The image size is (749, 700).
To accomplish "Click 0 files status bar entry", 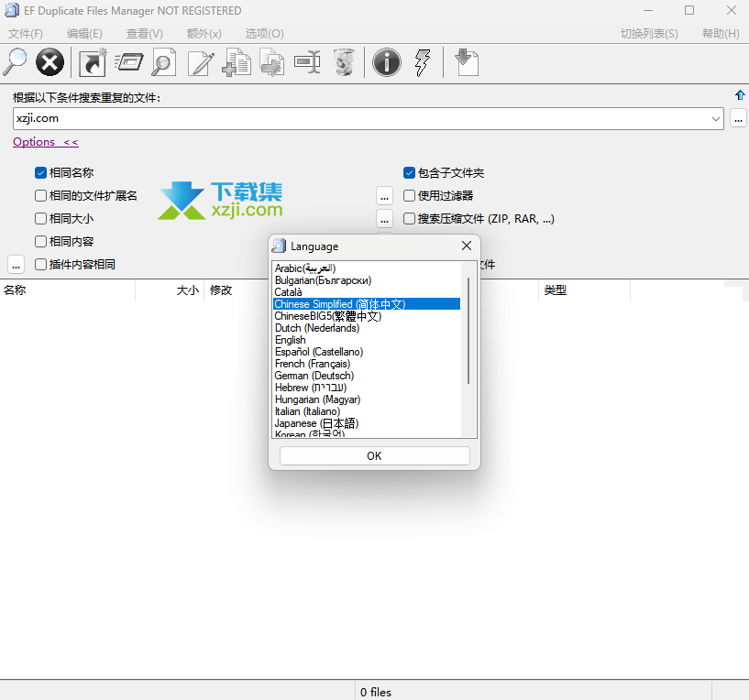I will (376, 692).
